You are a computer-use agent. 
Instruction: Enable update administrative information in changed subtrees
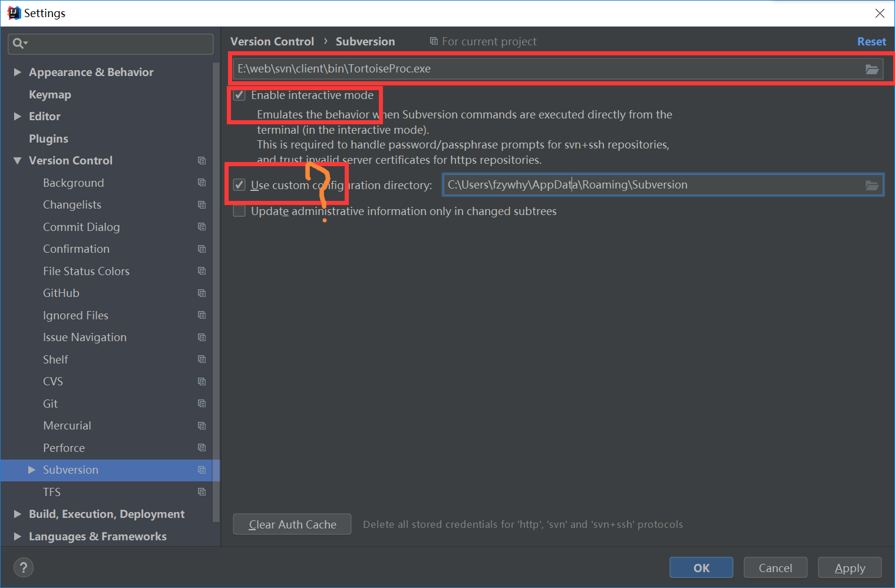239,211
